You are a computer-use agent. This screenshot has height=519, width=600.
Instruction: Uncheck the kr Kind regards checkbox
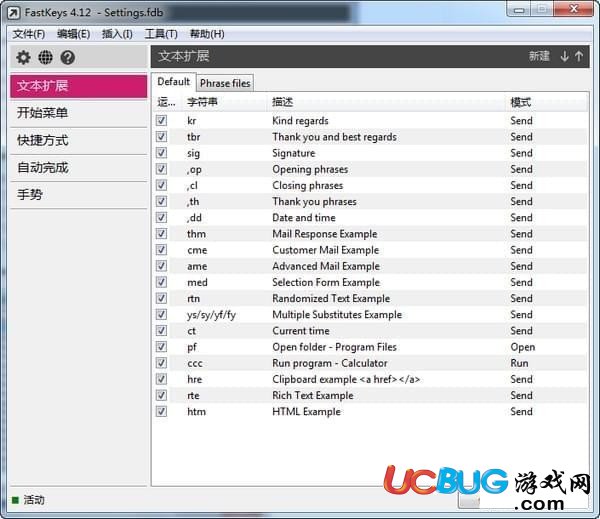[x=161, y=121]
